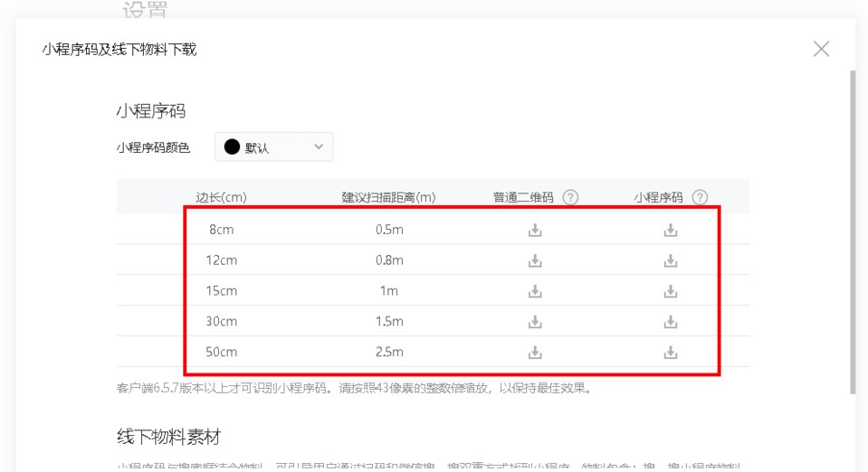Viewport: 868px width, 472px height.
Task: Click the dialog's vertical scrollbar
Action: coord(852,226)
